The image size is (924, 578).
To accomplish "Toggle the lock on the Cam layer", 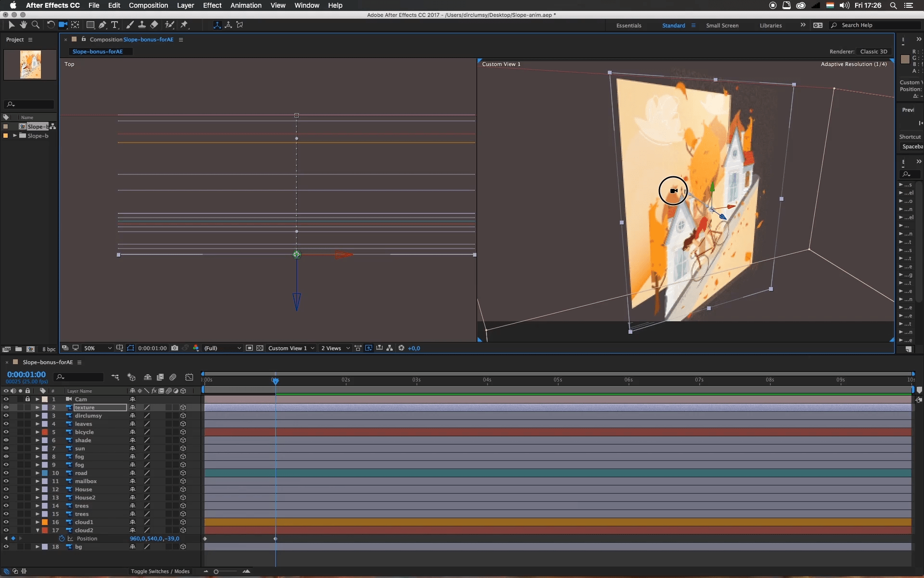I will 28,399.
